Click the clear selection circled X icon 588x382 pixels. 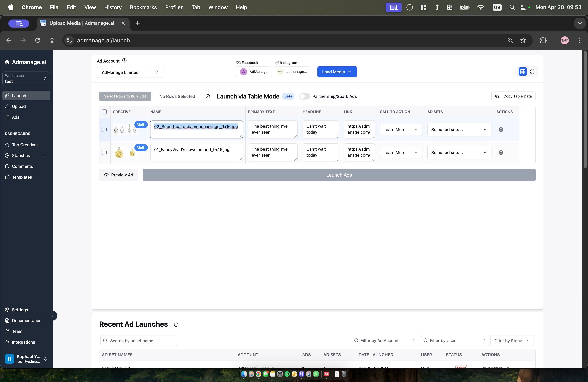point(208,96)
